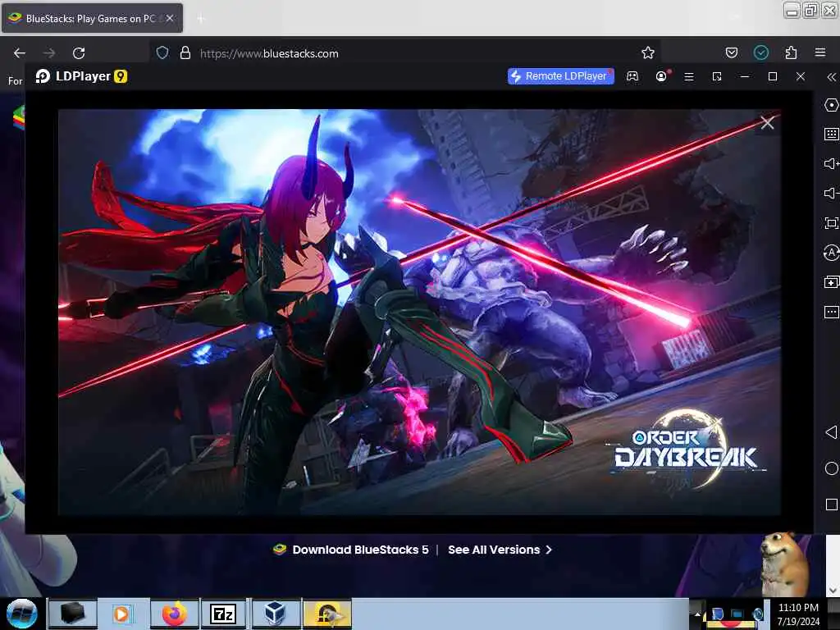This screenshot has height=630, width=840.
Task: Tap the Android back triangle button
Action: [x=832, y=432]
